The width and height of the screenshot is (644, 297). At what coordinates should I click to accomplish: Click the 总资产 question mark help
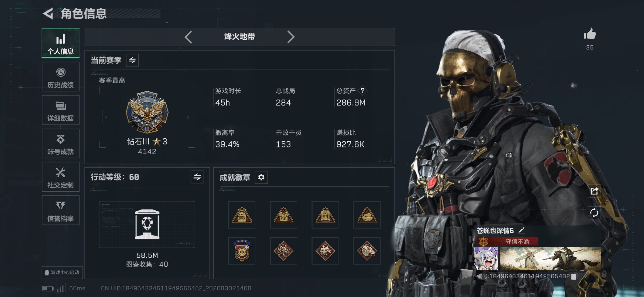pos(363,90)
